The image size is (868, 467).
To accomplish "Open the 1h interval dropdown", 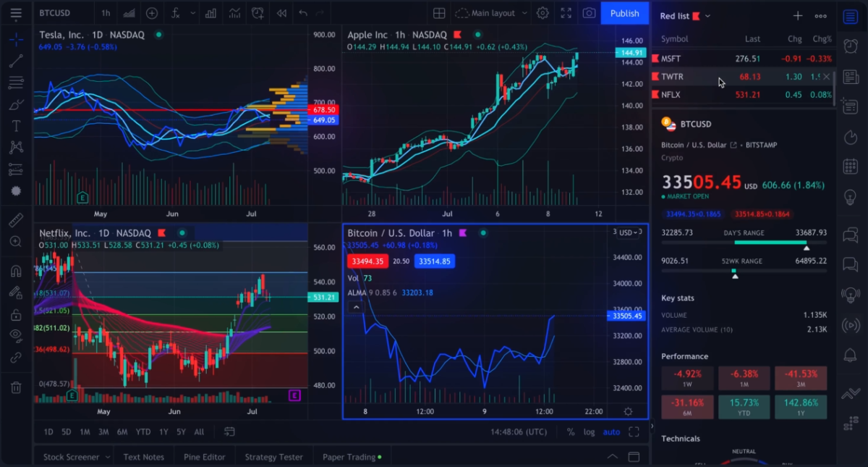I will click(x=107, y=12).
